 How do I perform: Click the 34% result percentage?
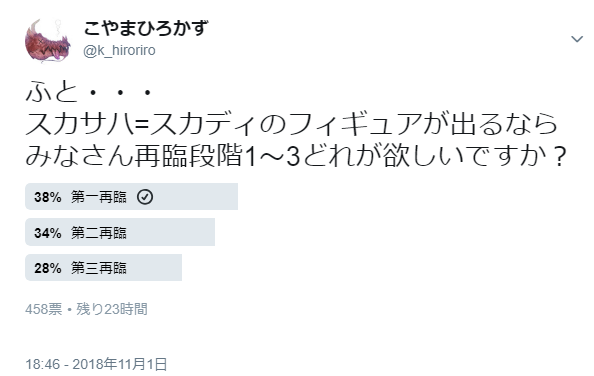(x=48, y=232)
